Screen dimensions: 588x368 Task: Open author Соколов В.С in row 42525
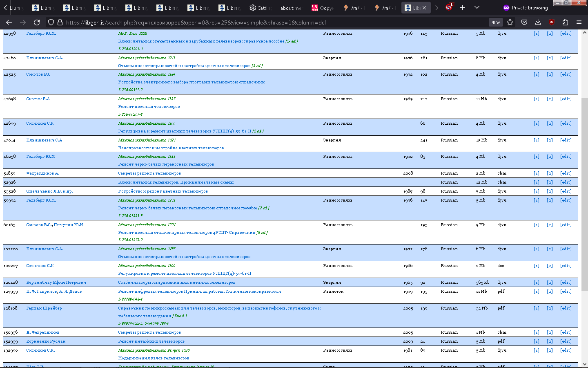click(x=38, y=74)
